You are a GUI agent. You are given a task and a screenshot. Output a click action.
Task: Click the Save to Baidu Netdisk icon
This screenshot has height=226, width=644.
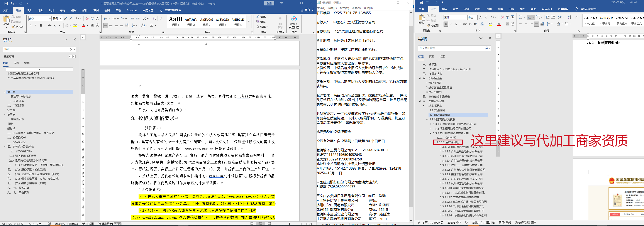[x=294, y=22]
